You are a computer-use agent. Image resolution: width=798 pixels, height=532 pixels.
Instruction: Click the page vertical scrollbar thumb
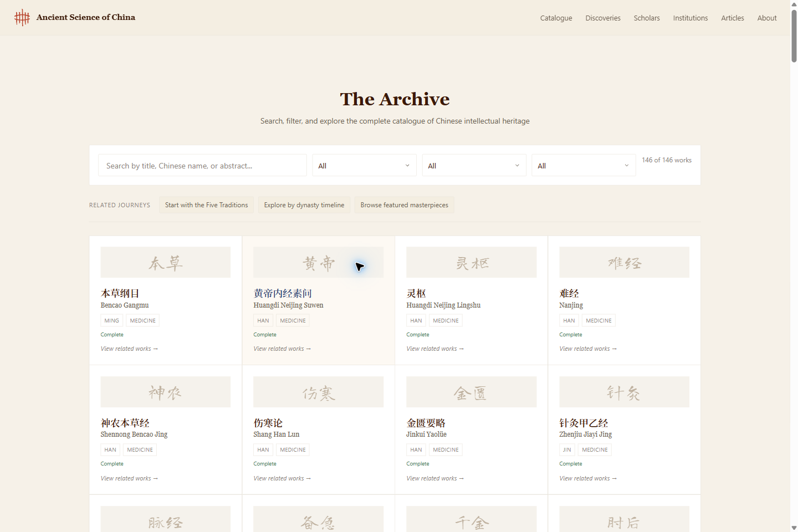click(794, 35)
